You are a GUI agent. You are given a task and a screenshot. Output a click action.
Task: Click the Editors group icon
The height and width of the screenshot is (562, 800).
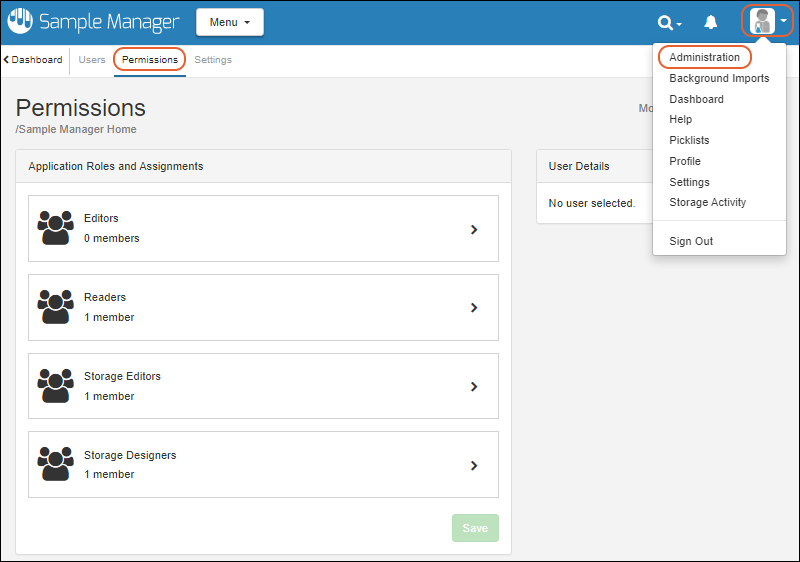55,228
